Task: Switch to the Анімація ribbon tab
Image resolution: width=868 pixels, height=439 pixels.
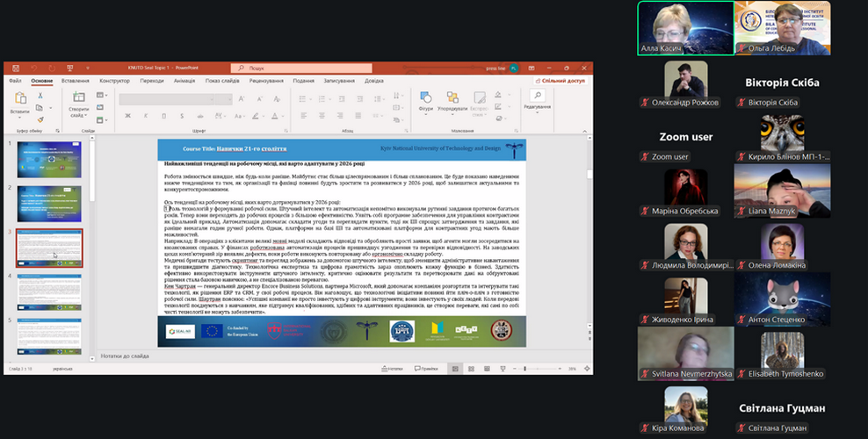Action: click(184, 80)
